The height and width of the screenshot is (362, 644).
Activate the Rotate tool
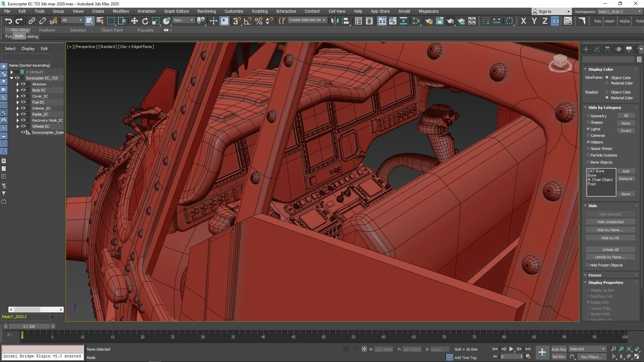(145, 21)
